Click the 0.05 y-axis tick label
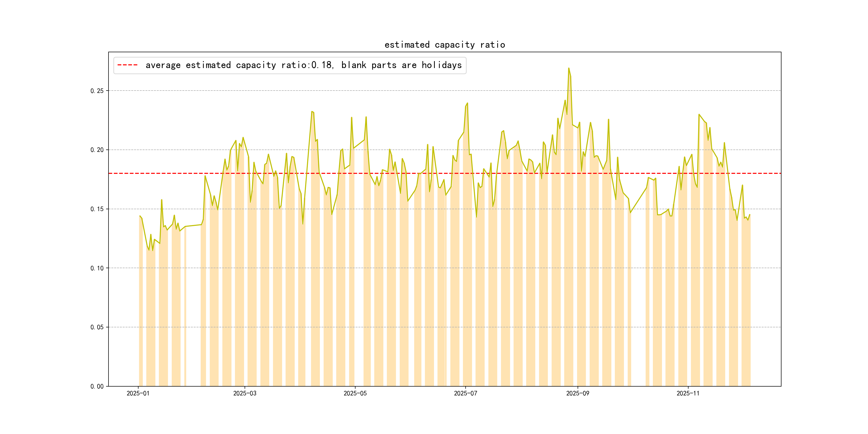 [x=97, y=327]
